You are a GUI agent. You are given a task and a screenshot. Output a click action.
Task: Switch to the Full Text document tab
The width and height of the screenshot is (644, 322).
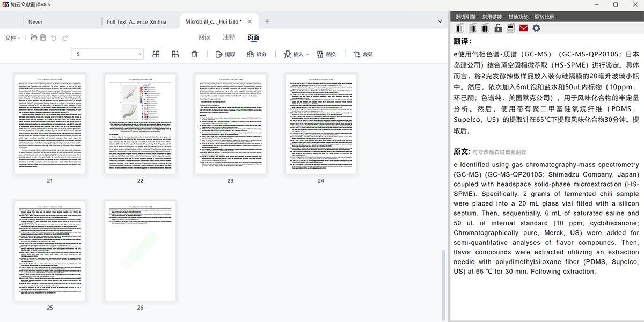[x=136, y=22]
